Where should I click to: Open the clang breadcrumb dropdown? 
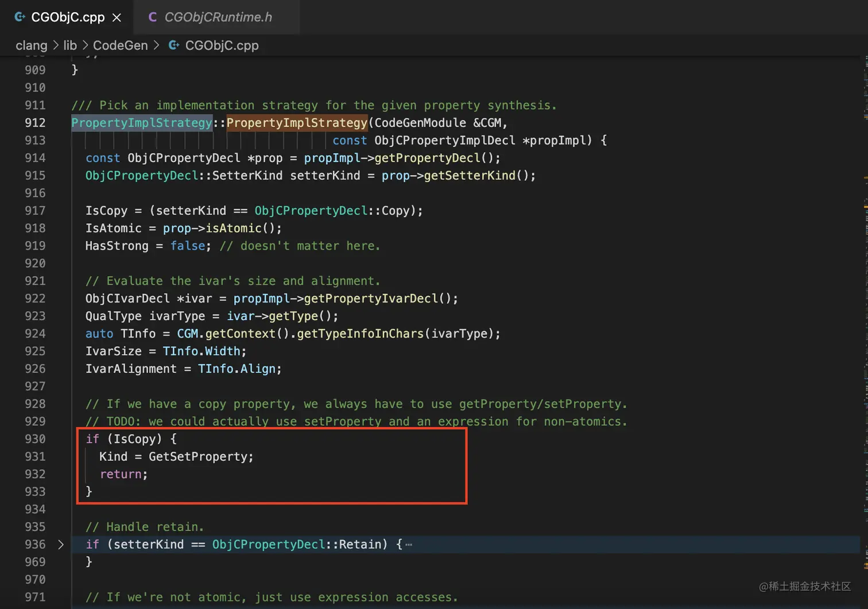point(32,45)
